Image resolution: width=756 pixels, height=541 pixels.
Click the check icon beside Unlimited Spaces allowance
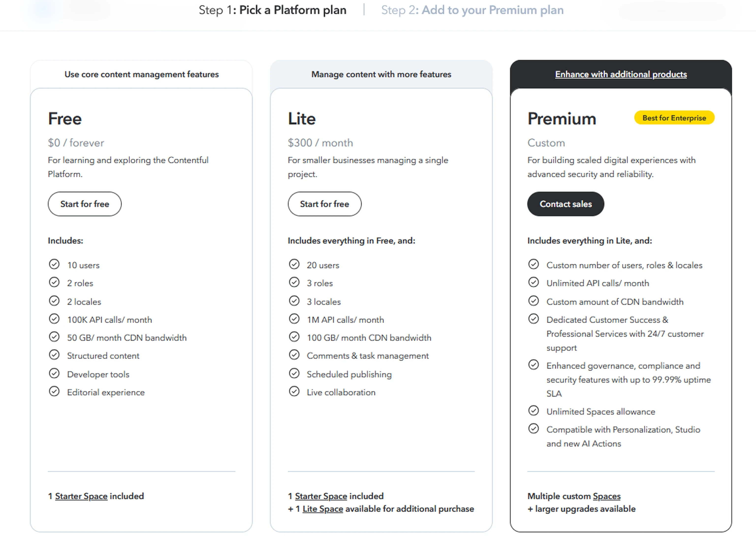pos(533,411)
